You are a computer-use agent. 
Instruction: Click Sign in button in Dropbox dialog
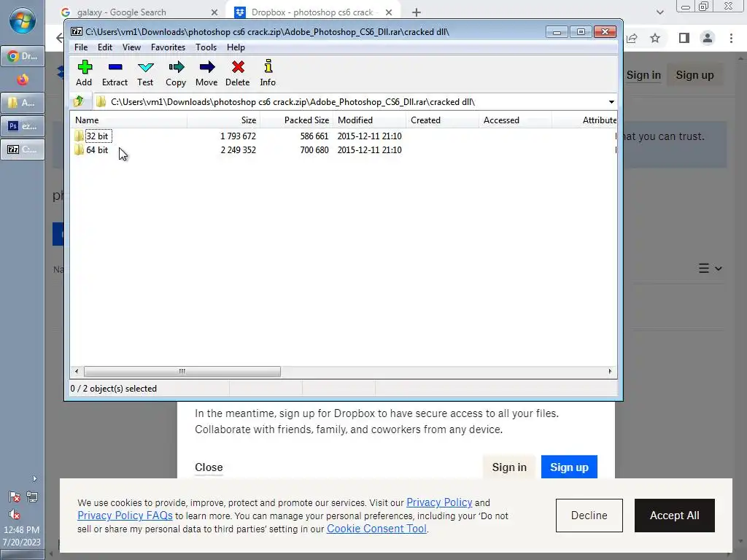point(509,467)
